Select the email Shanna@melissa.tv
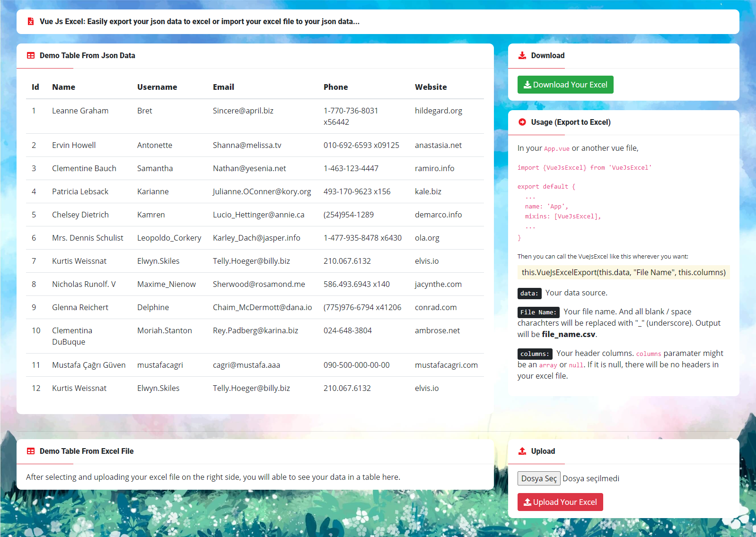Viewport: 756px width, 537px height. click(x=247, y=145)
